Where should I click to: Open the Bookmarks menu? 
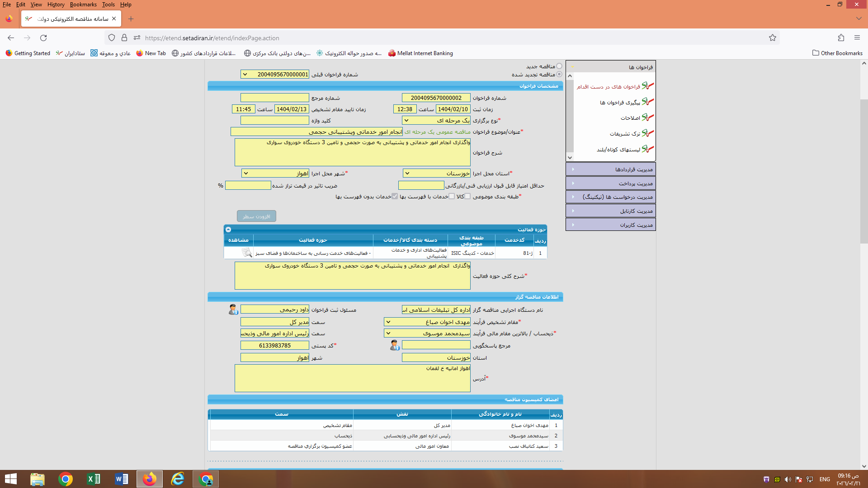(83, 5)
